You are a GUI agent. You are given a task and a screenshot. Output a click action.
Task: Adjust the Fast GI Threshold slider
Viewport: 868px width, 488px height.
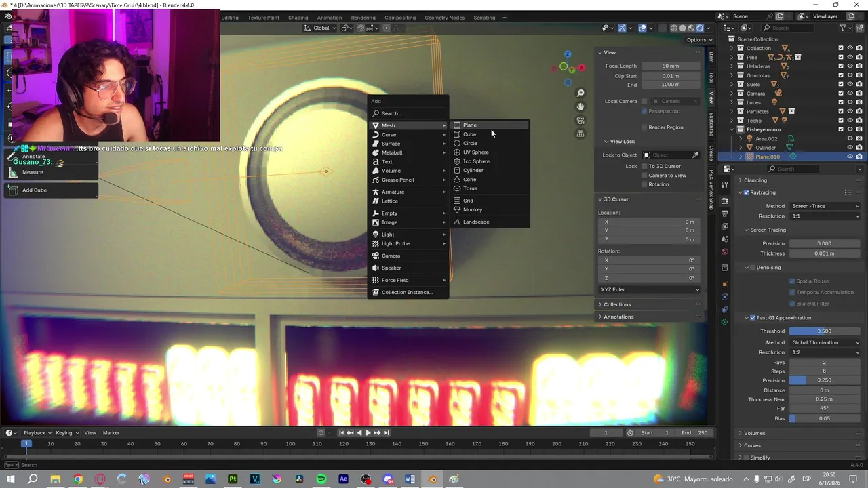pos(824,331)
